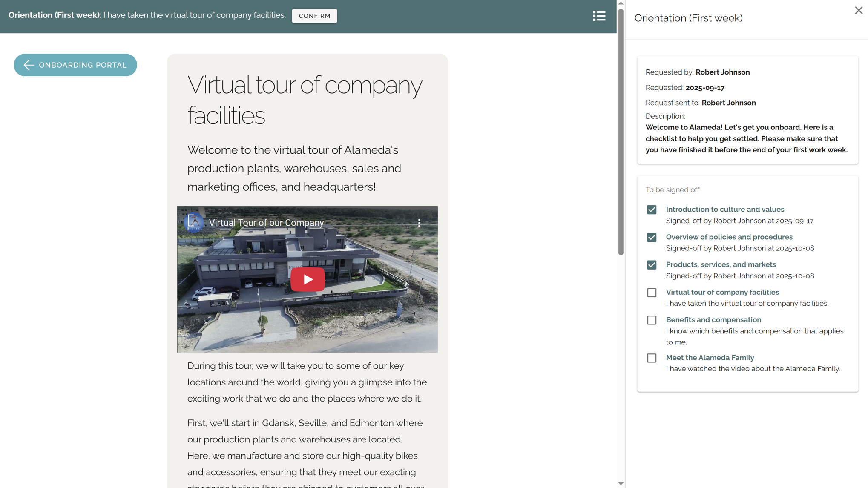Open 'Meet the Alameda Family' checklist item

point(710,357)
